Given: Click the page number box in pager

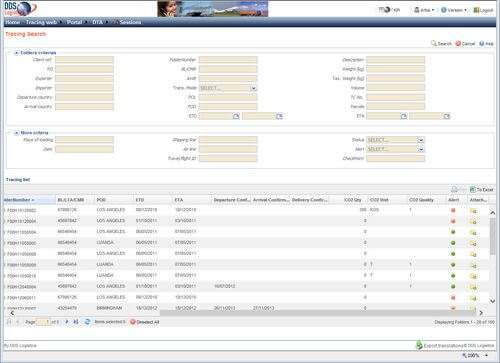Looking at the screenshot, I should pyautogui.click(x=43, y=322).
